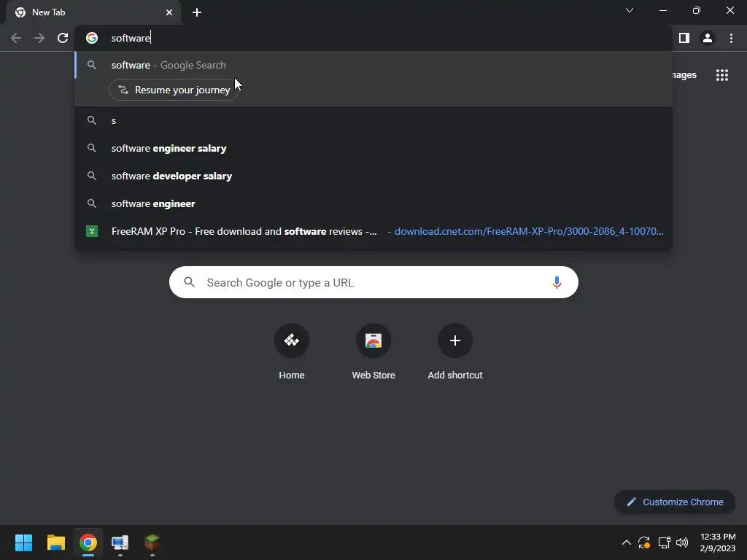
Task: Open the computer monitor app in taskbar
Action: coord(120,542)
